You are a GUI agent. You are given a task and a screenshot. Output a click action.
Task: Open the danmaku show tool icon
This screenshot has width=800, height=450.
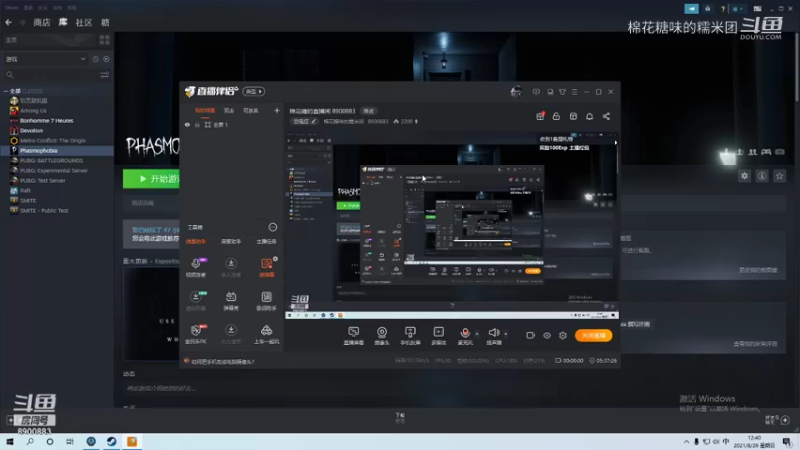click(x=231, y=301)
